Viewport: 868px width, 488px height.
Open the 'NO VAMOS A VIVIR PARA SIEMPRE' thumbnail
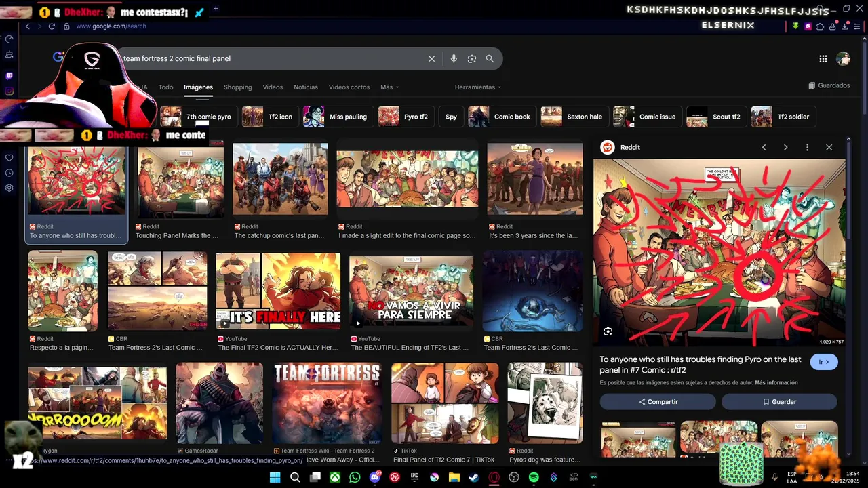(x=411, y=291)
